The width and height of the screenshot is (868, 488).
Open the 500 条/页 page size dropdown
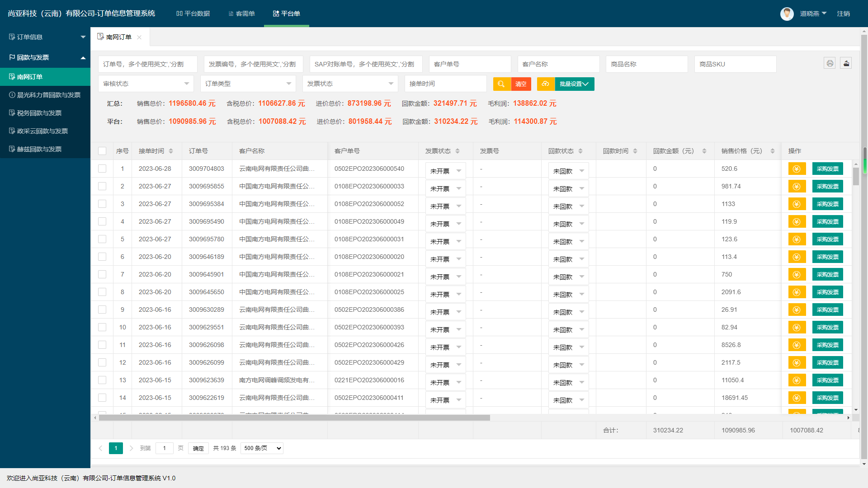tap(262, 448)
